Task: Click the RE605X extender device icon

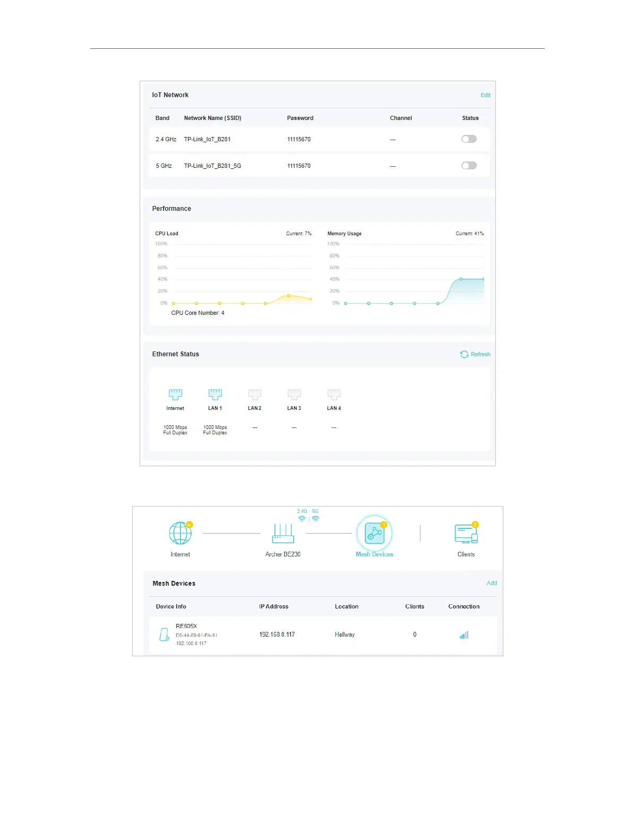Action: [165, 635]
